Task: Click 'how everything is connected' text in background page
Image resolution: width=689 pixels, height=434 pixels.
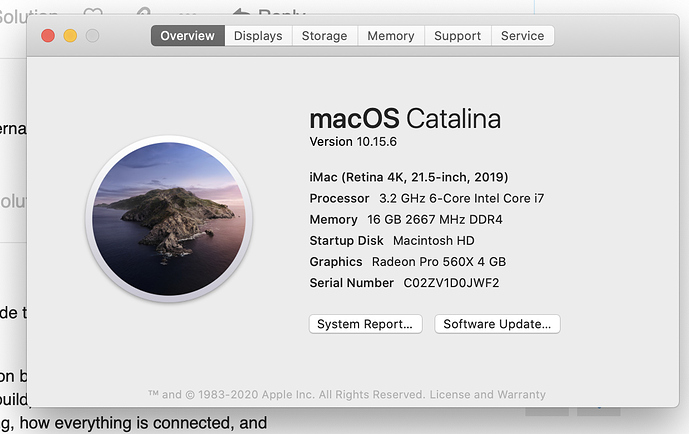Action: coord(127,423)
